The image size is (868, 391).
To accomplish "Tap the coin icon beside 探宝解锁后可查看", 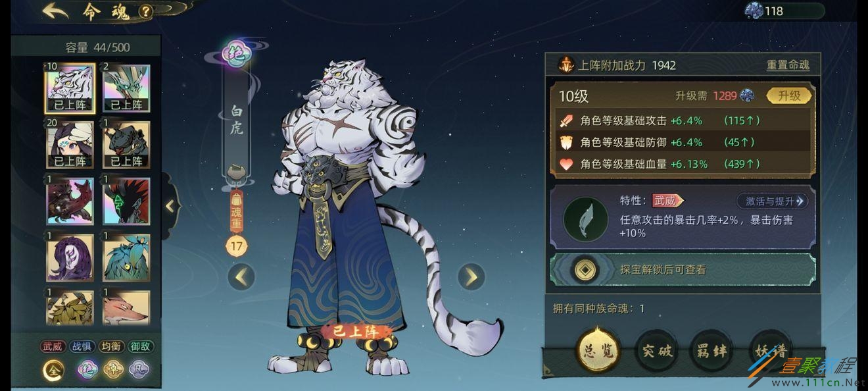I will (581, 269).
